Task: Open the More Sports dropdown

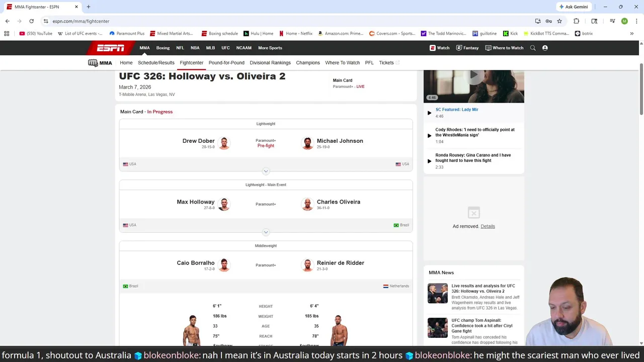Action: tap(270, 48)
